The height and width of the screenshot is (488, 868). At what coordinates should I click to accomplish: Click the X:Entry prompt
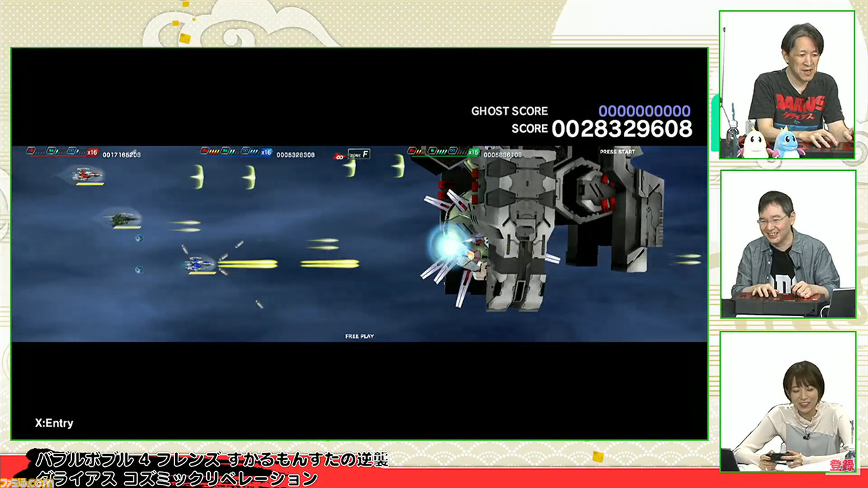[54, 423]
